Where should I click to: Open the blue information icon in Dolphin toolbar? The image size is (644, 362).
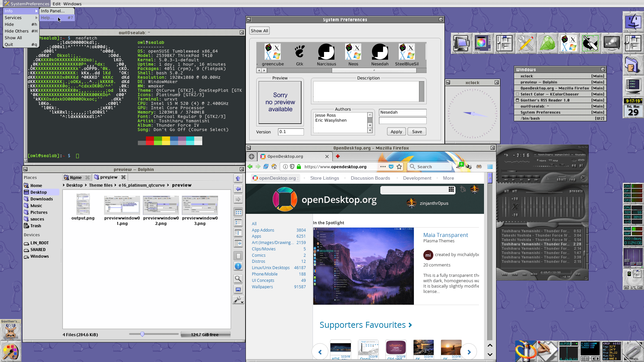(x=238, y=266)
